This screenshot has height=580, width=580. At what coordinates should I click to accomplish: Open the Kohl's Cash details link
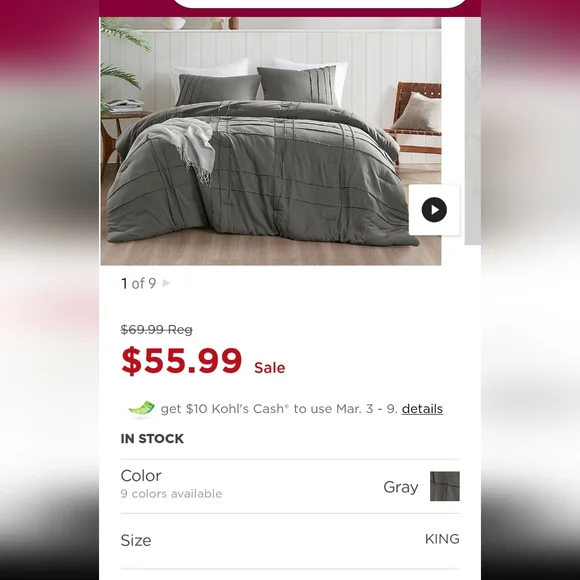click(x=422, y=409)
